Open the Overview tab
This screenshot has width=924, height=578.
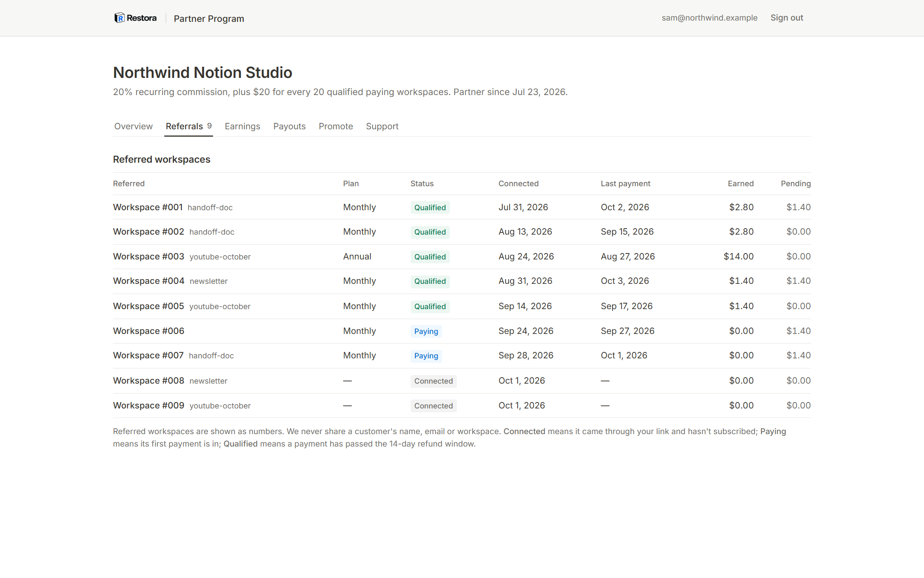coord(133,126)
